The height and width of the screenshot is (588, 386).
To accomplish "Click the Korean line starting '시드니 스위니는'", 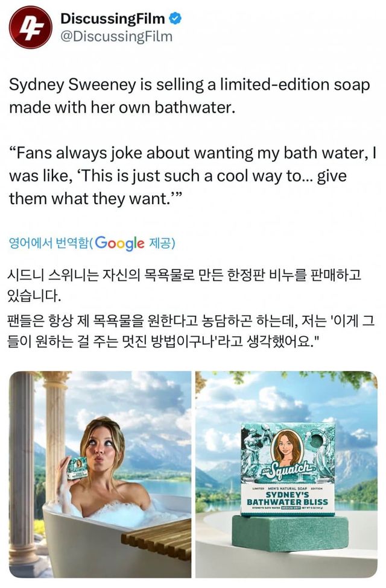I will (x=184, y=286).
